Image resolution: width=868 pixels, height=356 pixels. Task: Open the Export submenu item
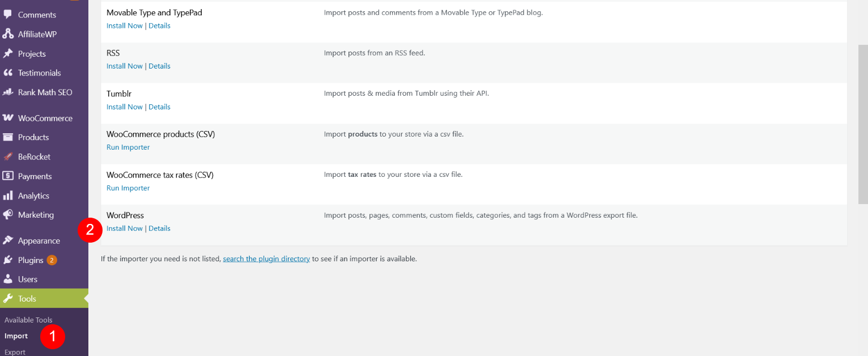[15, 352]
